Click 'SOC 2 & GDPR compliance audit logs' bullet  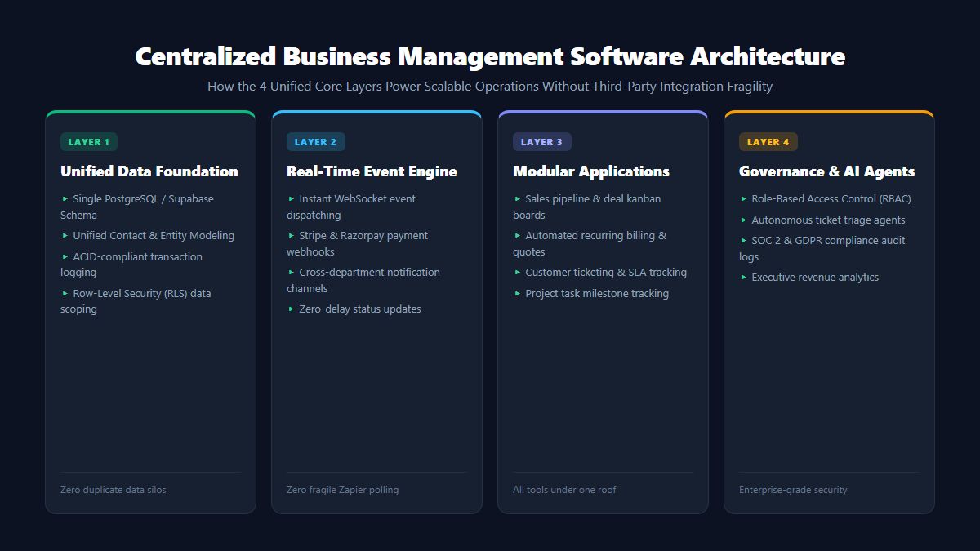tap(822, 248)
